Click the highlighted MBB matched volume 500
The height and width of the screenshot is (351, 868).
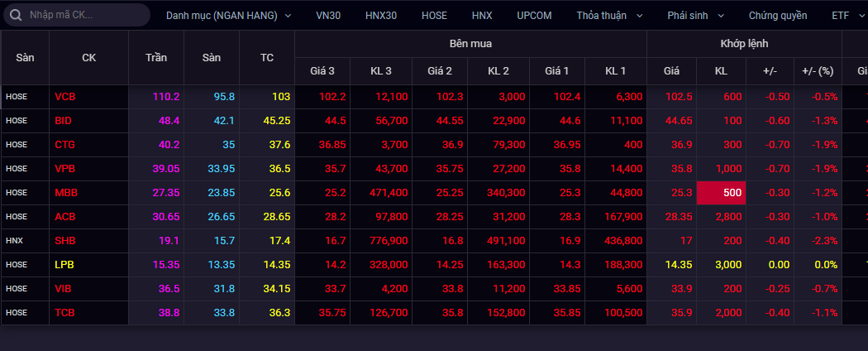tap(721, 193)
